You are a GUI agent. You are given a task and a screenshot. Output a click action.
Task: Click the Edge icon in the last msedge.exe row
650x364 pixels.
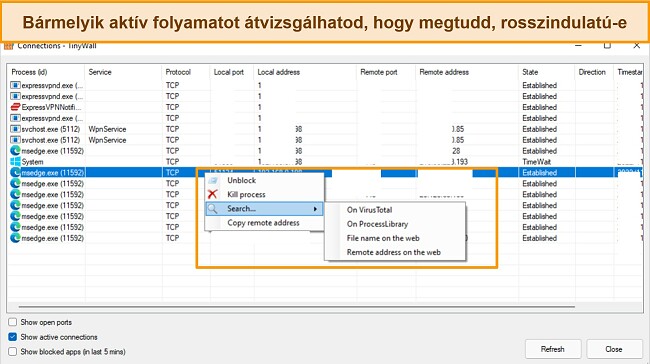coord(15,238)
